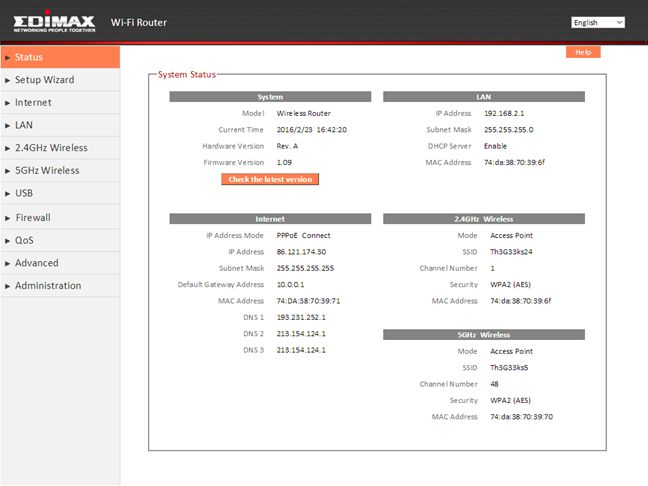Click the gray LAN header in System Status
The height and width of the screenshot is (486, 648).
point(484,97)
